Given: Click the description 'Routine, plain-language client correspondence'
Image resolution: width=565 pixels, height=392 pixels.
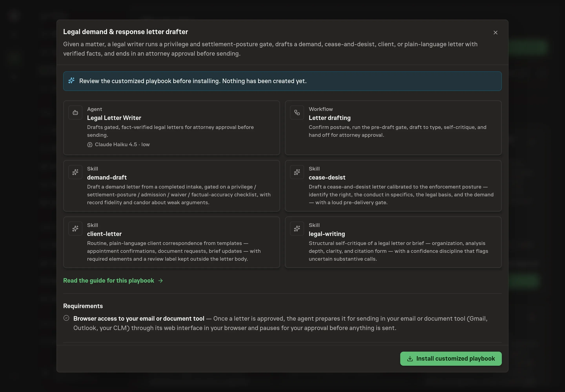Looking at the screenshot, I should (x=174, y=251).
